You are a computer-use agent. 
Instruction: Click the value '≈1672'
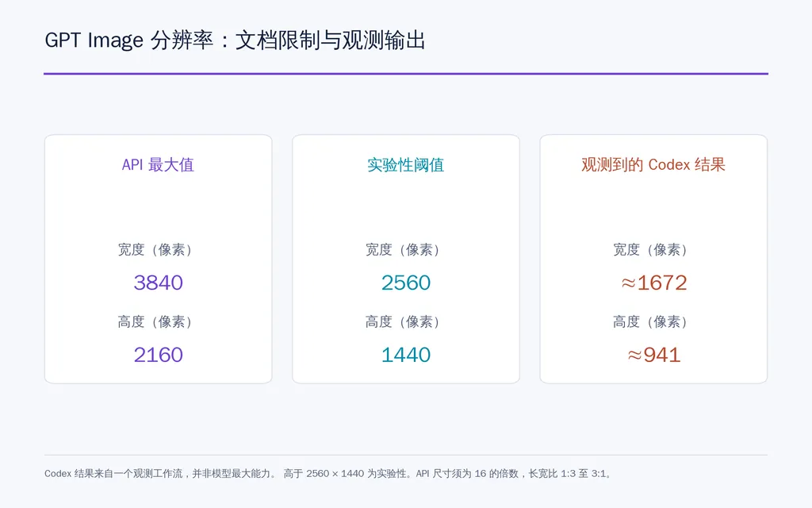tap(654, 283)
